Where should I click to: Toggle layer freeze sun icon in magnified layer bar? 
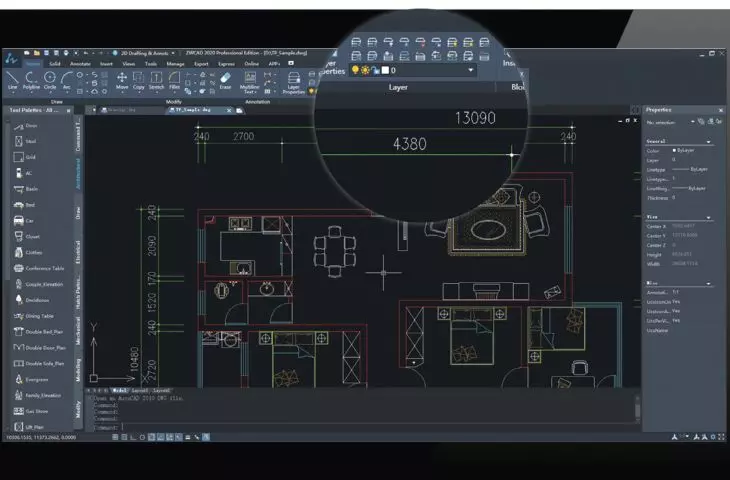tap(365, 70)
